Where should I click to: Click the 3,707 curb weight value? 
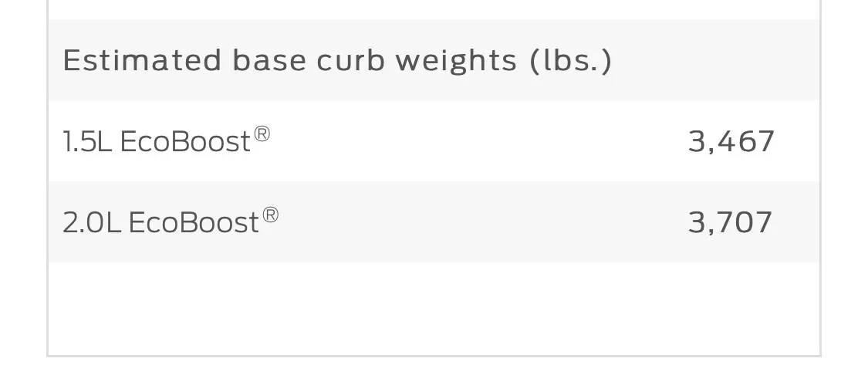[x=730, y=222]
